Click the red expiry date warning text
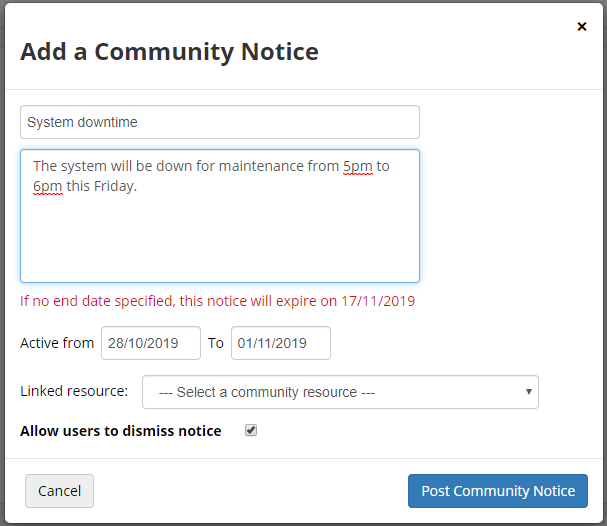Image resolution: width=607 pixels, height=526 pixels. [217, 301]
